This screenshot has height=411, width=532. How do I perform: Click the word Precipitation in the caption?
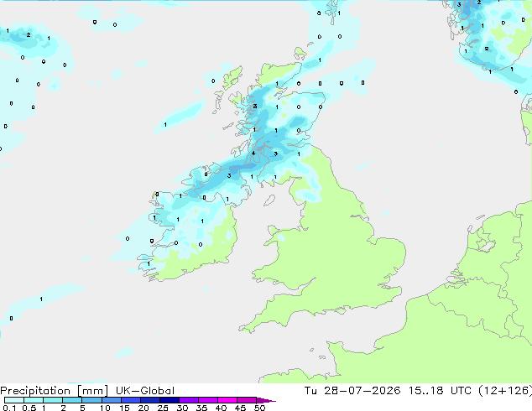tap(35, 391)
